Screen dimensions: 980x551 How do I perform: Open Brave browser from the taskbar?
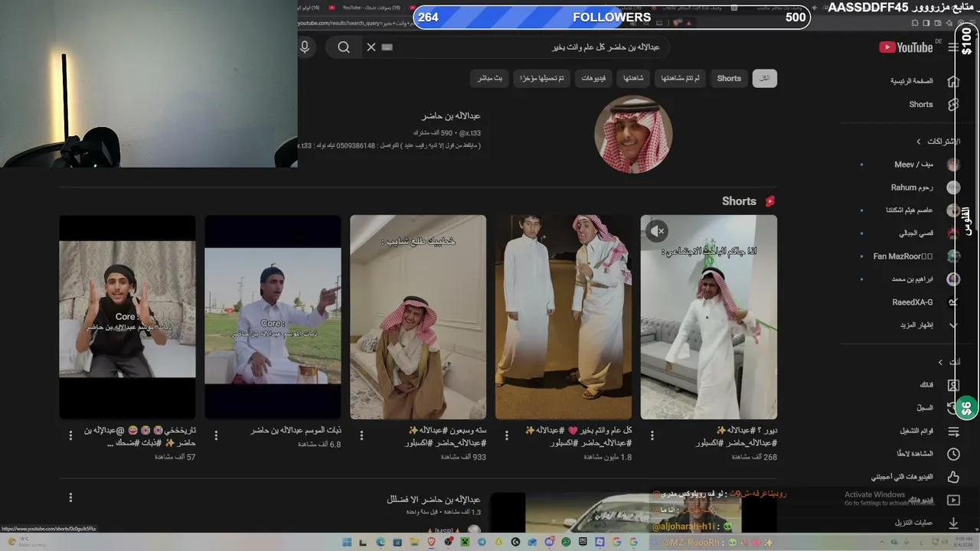(x=430, y=542)
